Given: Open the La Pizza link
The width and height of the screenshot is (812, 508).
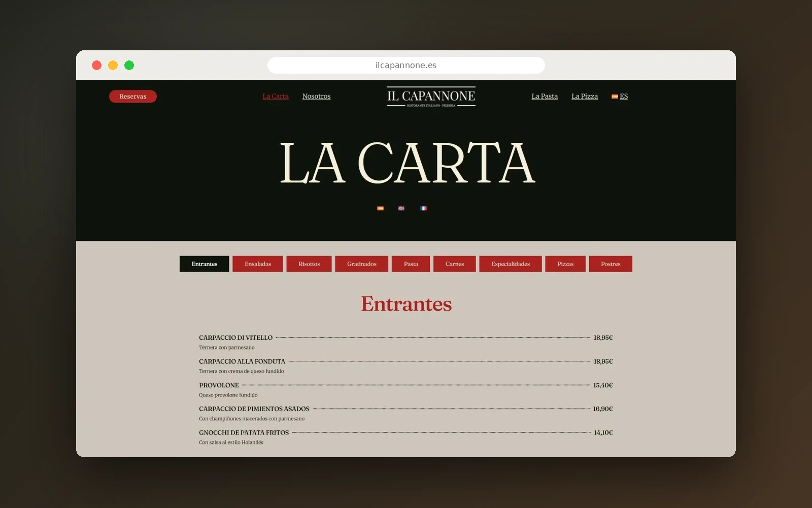Looking at the screenshot, I should click(585, 96).
